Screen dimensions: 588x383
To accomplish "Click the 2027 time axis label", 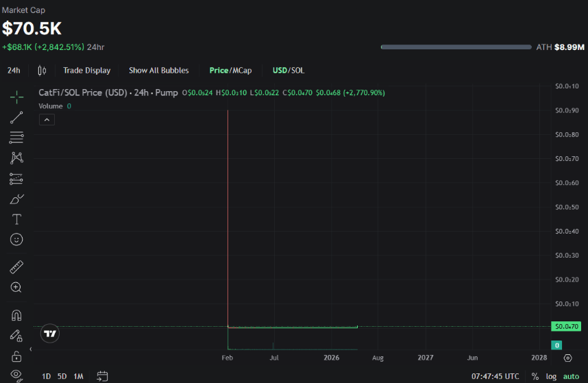I will [x=426, y=358].
